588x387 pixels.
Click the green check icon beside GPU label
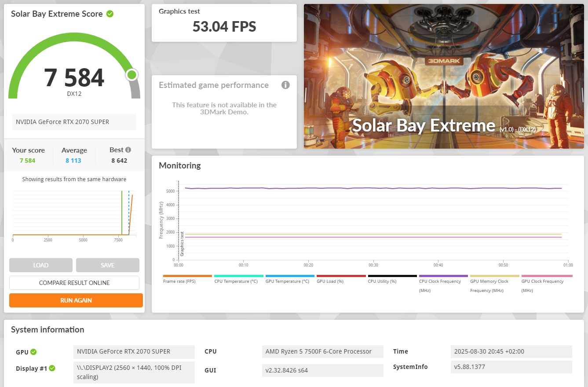[33, 352]
